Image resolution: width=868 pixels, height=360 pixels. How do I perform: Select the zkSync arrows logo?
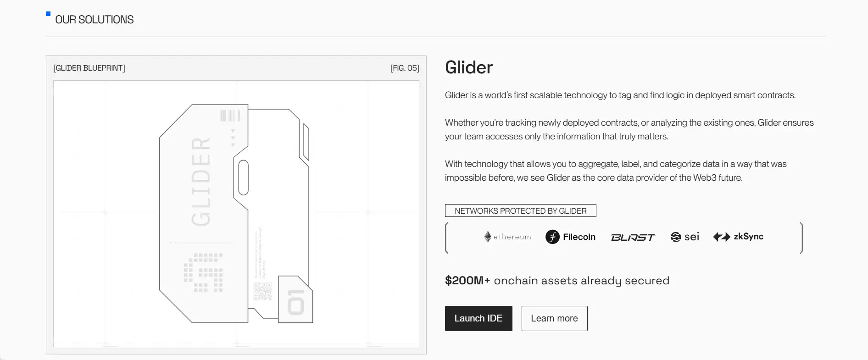point(722,237)
